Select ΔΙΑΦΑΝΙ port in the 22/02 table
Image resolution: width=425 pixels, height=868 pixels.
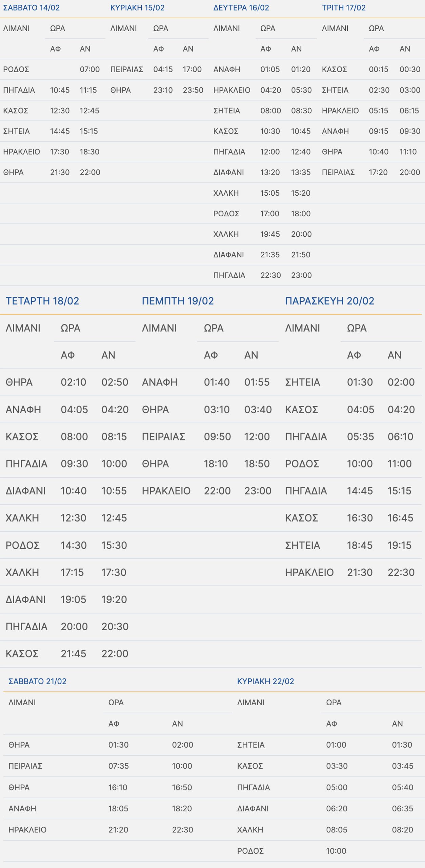[252, 809]
